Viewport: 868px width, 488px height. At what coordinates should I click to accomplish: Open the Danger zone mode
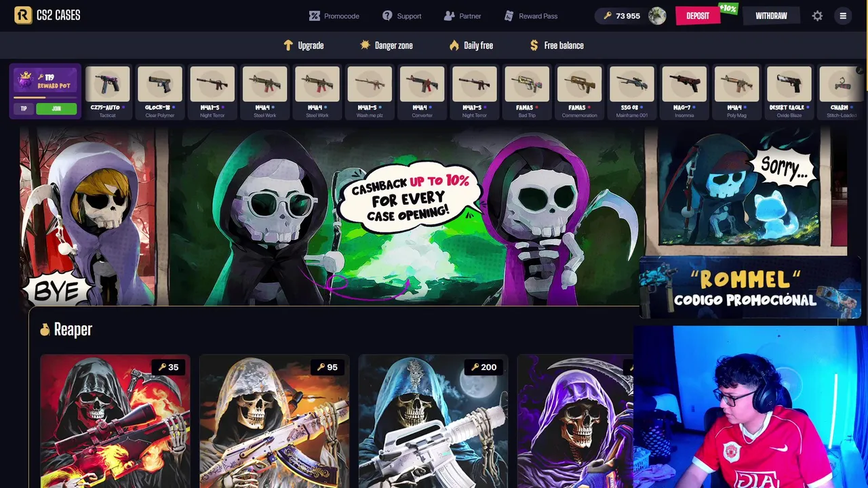pyautogui.click(x=386, y=45)
